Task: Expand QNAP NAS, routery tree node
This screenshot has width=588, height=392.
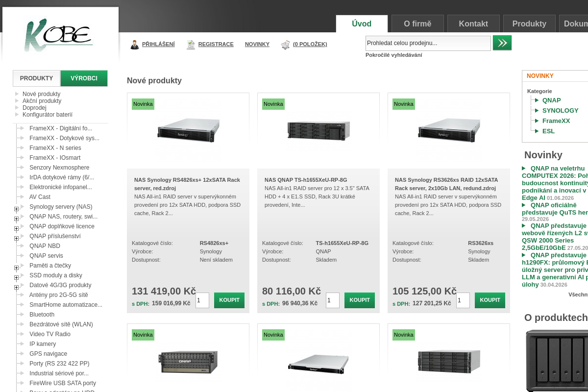Action: point(16,219)
